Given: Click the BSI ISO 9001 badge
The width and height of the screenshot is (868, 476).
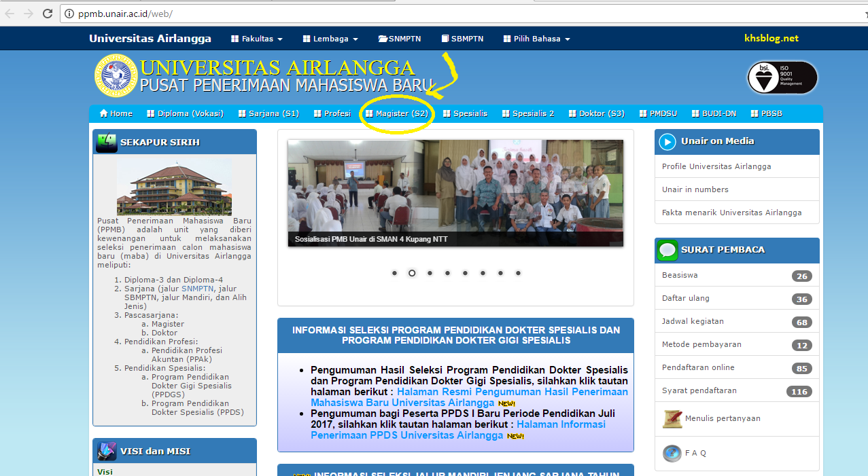Looking at the screenshot, I should coord(782,77).
